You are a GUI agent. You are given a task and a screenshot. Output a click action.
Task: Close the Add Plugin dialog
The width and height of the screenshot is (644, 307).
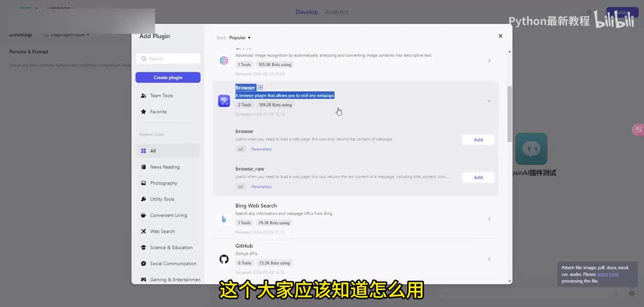pyautogui.click(x=500, y=36)
